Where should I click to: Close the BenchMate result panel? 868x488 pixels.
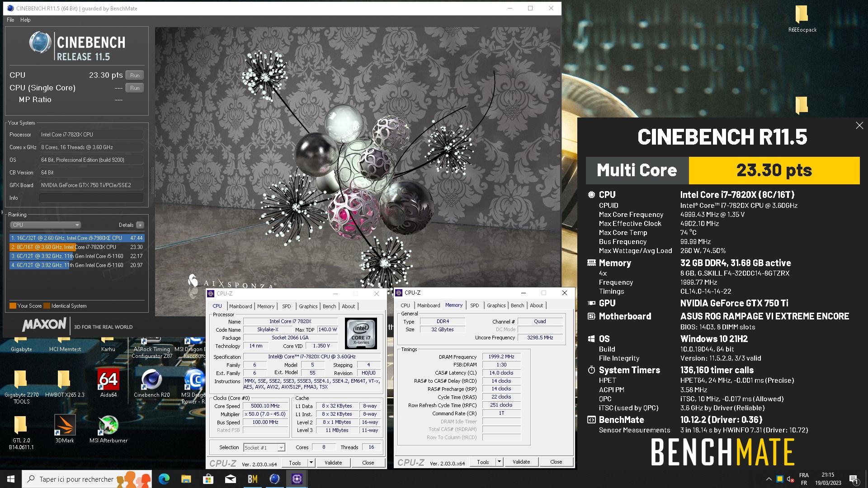coord(859,126)
